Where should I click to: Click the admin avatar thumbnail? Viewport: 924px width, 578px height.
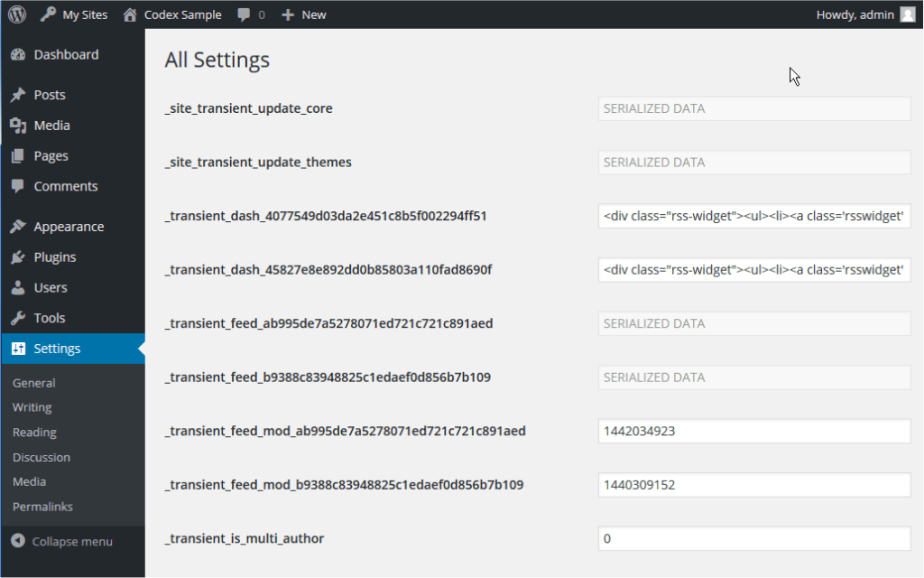908,14
